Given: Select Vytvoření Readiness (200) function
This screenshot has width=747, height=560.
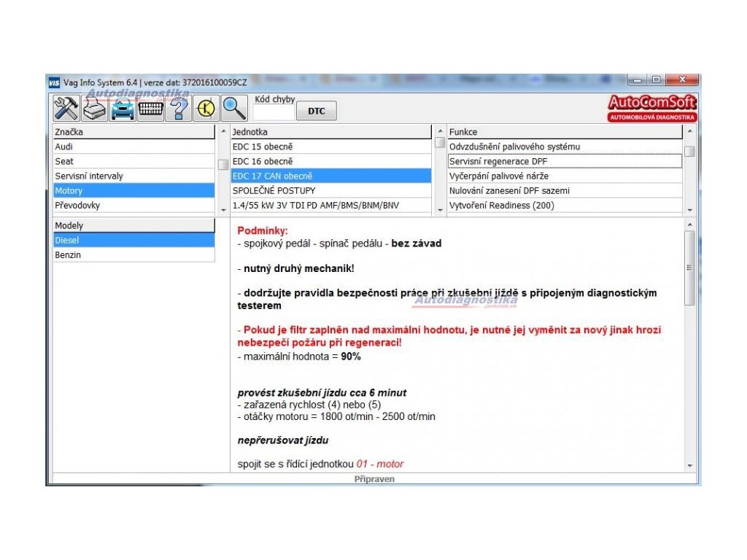Looking at the screenshot, I should click(565, 205).
